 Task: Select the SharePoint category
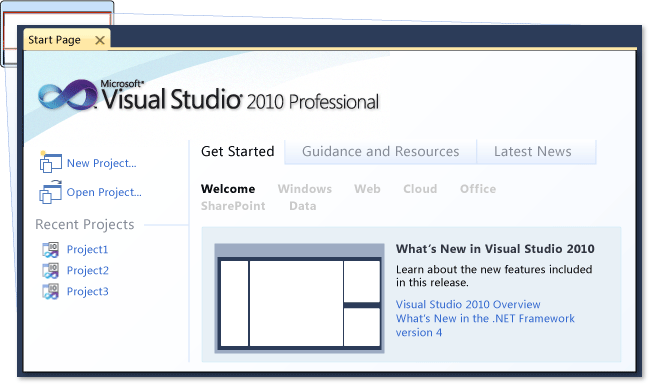click(x=233, y=206)
